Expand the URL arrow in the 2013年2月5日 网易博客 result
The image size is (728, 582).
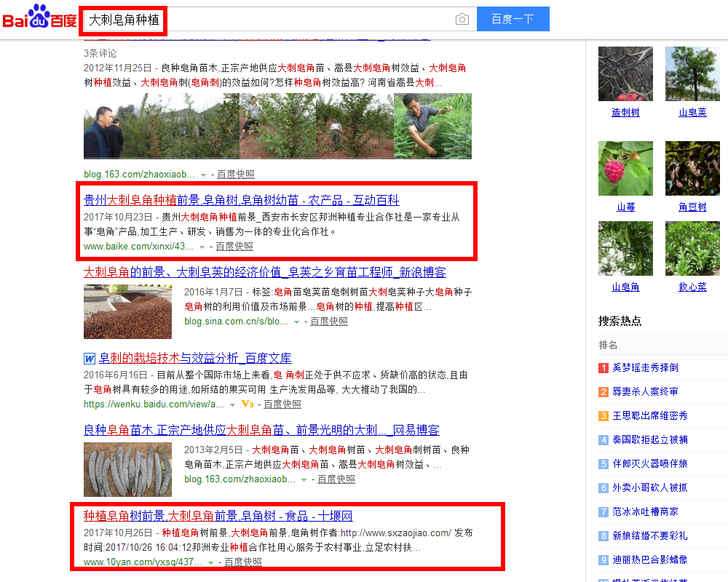pyautogui.click(x=304, y=480)
